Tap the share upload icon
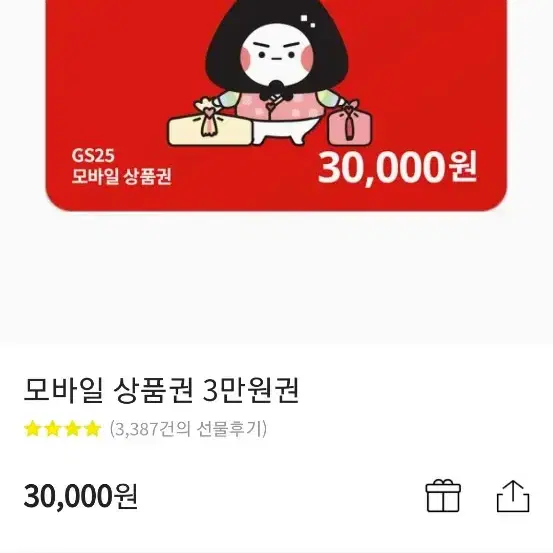The width and height of the screenshot is (553, 553). [513, 496]
